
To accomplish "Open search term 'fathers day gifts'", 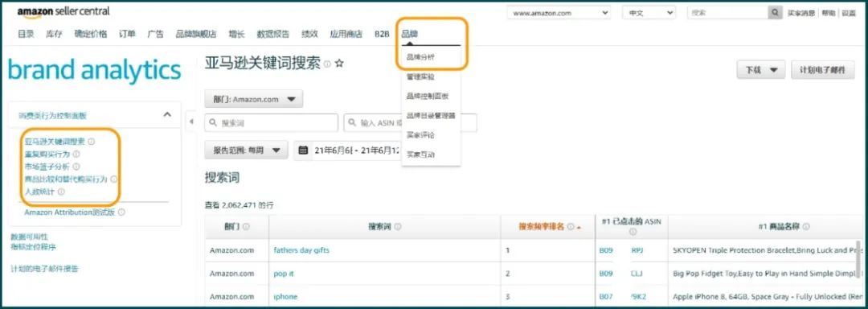I will [301, 250].
